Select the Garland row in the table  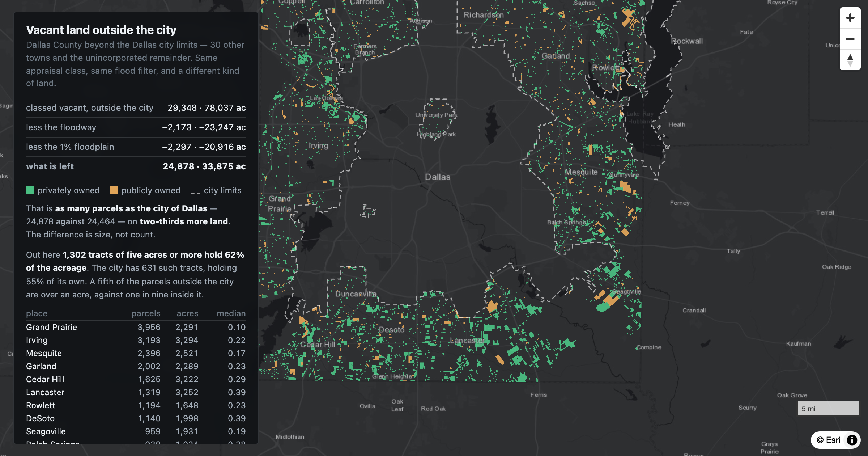coord(136,366)
